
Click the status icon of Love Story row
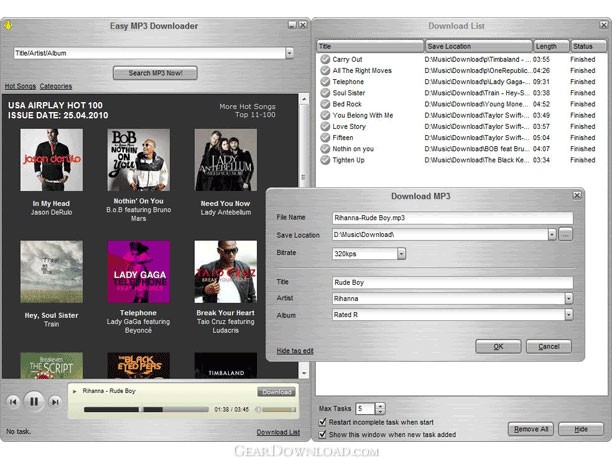click(325, 126)
